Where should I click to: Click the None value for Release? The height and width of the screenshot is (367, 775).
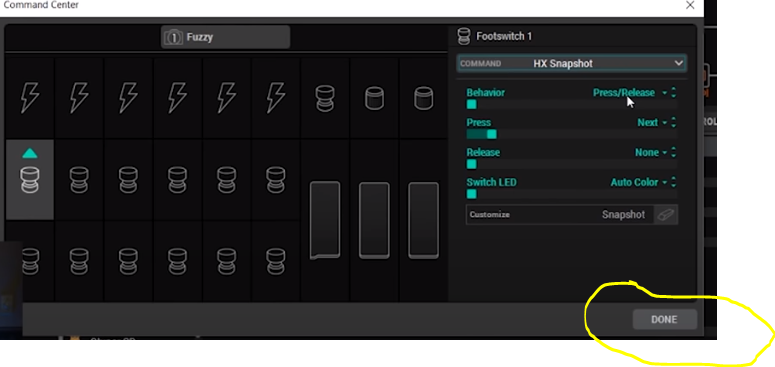(x=647, y=153)
